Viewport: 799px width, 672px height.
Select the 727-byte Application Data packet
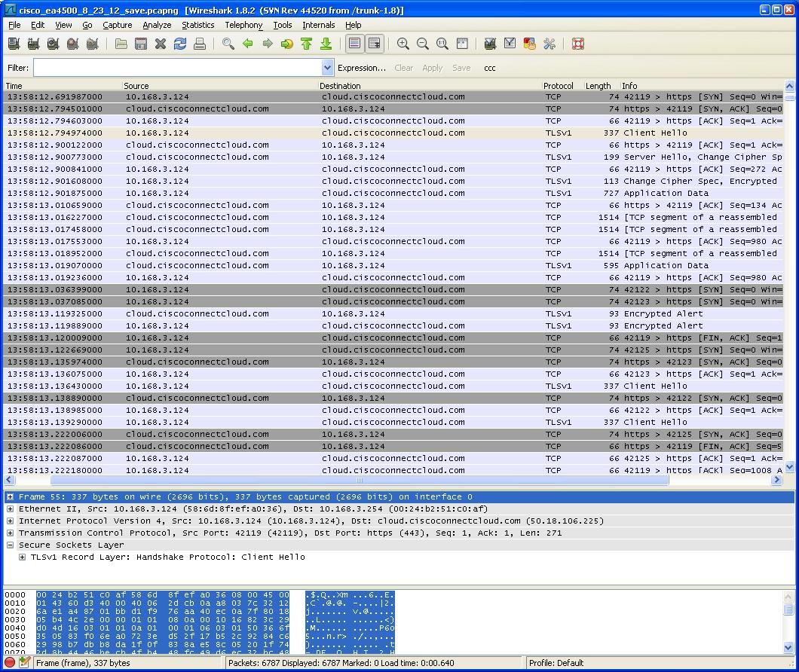click(x=393, y=193)
